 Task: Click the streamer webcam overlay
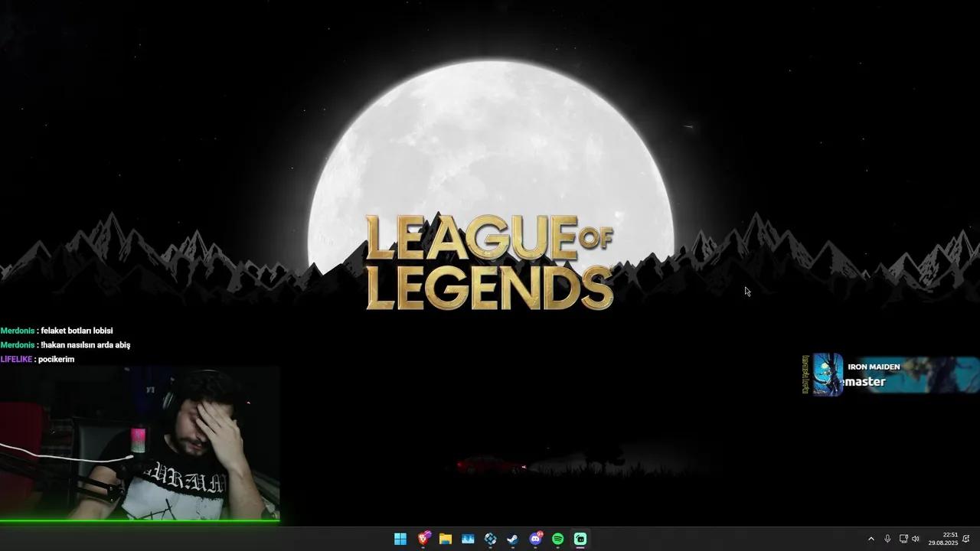pos(139,445)
